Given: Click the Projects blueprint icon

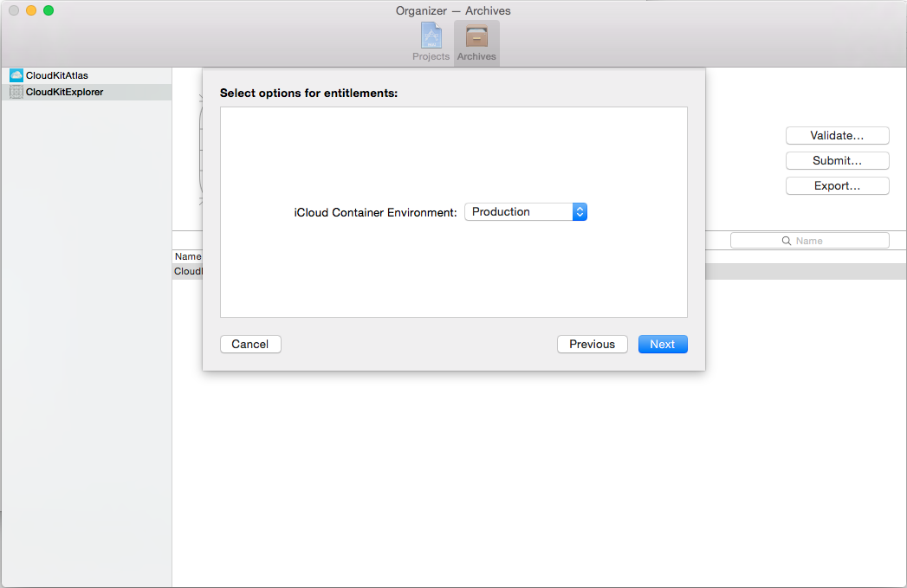Looking at the screenshot, I should pos(431,36).
